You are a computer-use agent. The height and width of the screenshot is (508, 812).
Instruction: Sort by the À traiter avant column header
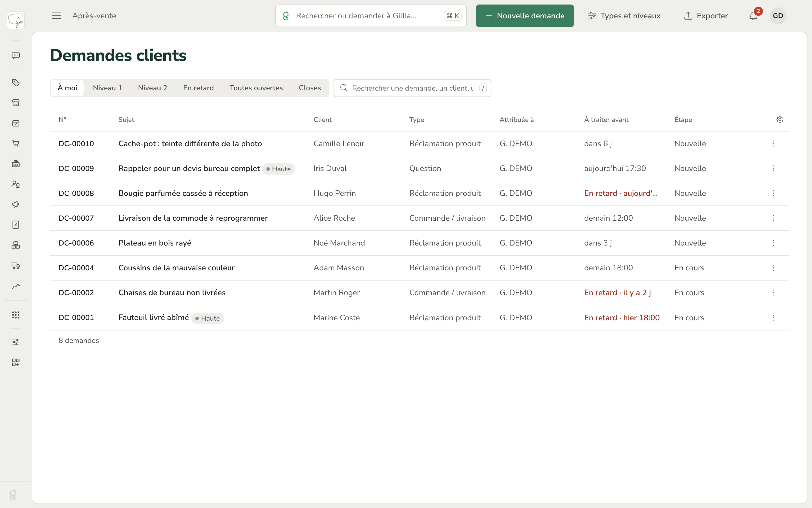tap(606, 120)
